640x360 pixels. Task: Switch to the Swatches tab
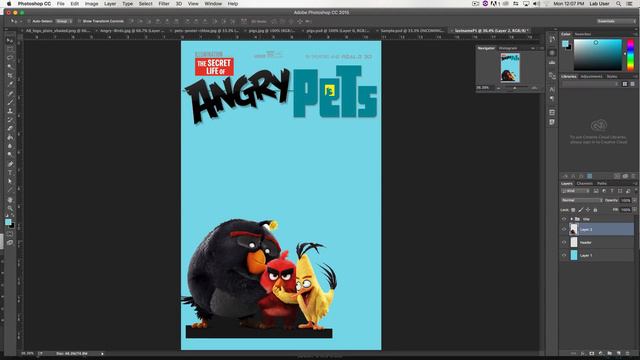click(x=582, y=34)
